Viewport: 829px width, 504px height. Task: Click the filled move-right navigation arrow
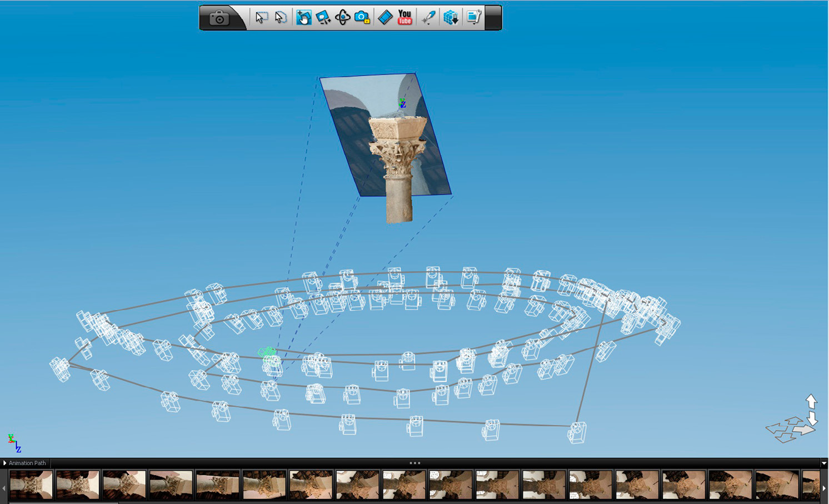(805, 430)
